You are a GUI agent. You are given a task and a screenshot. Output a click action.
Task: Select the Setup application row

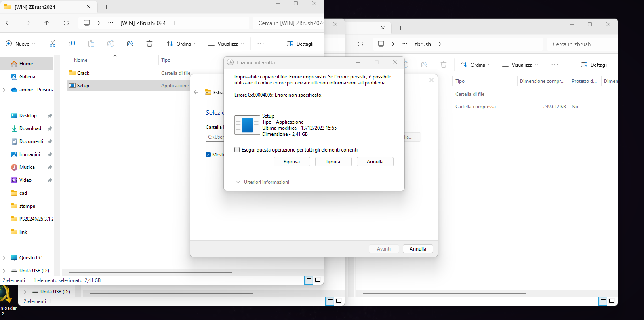[129, 86]
